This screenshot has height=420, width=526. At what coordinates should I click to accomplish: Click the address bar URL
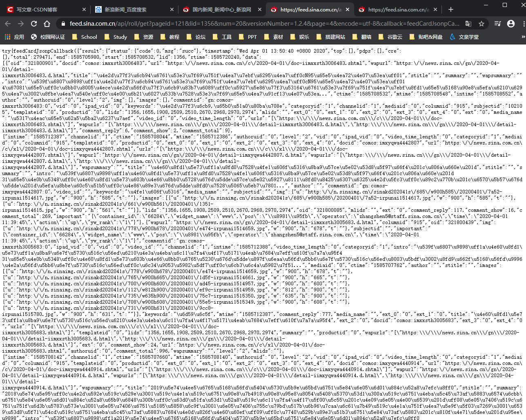264,24
